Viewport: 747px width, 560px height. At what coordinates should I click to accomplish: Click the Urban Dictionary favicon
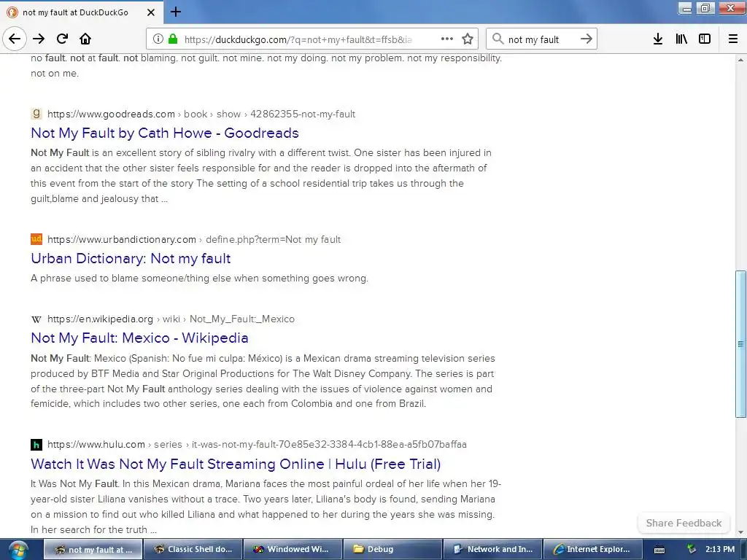[36, 239]
